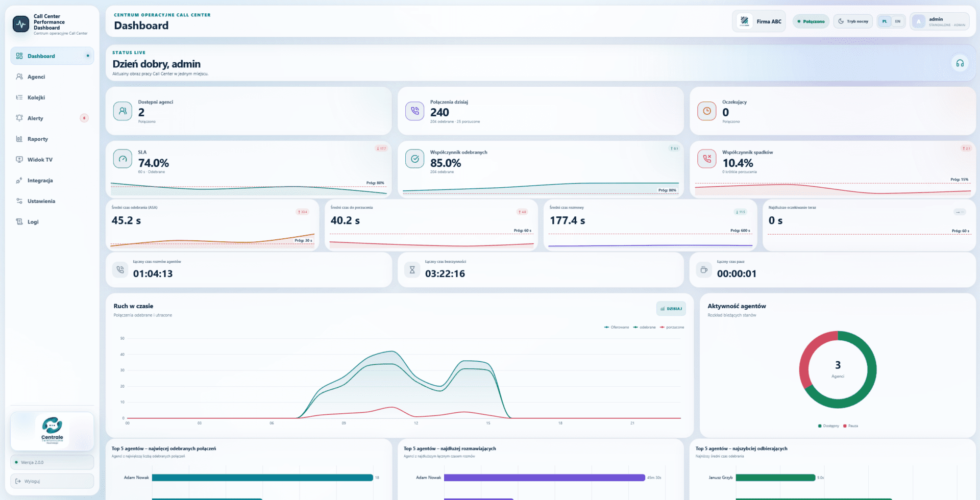The height and width of the screenshot is (500, 980).
Task: Click the Wersja 2.0.0 version label
Action: [x=52, y=462]
